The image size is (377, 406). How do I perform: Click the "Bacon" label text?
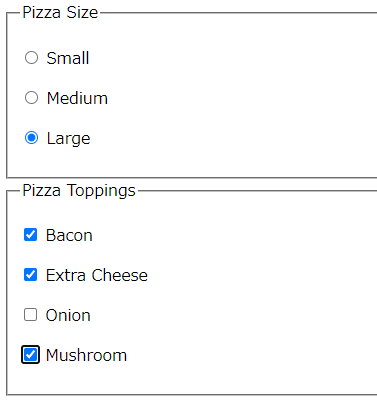69,235
